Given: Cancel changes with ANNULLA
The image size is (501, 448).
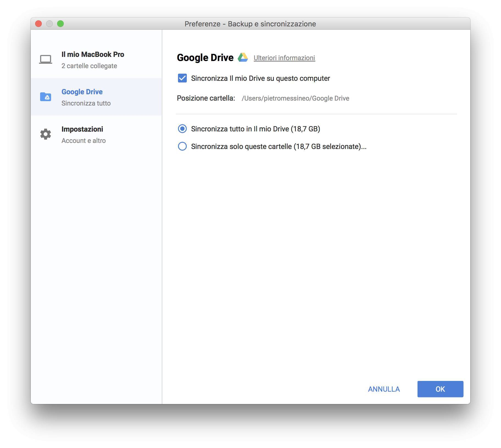Looking at the screenshot, I should (384, 389).
